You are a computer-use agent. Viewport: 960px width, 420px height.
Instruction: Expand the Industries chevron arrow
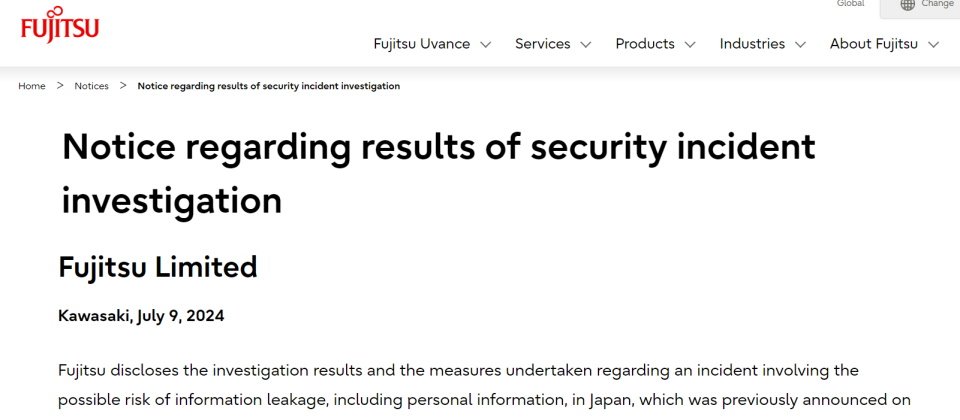[800, 44]
